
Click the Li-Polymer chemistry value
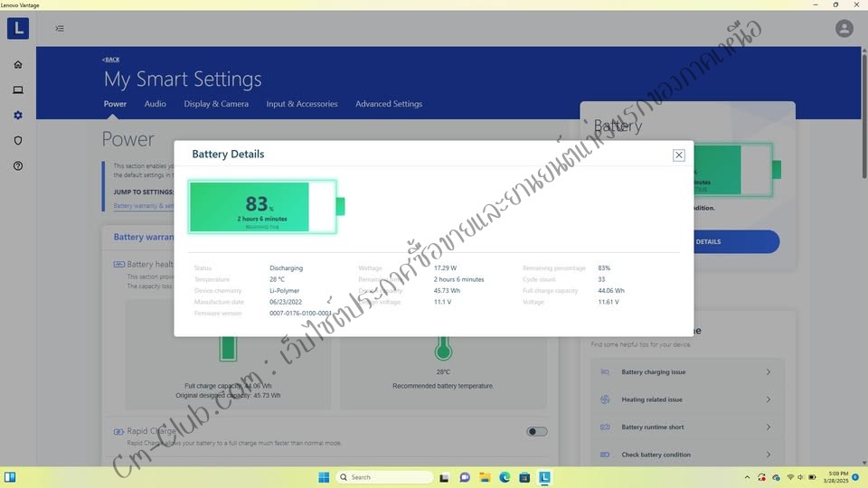[x=285, y=291]
